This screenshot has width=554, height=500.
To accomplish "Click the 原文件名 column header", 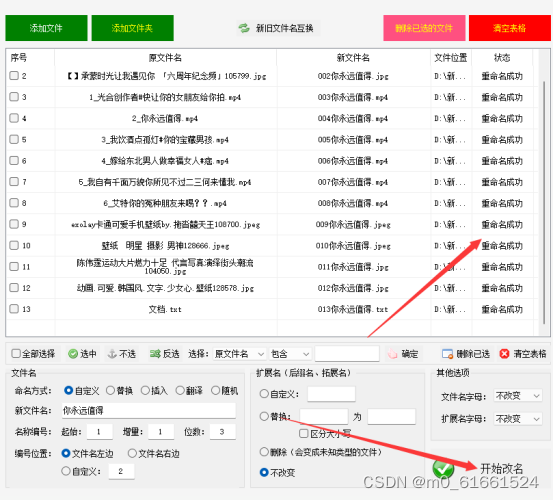I will pos(165,58).
